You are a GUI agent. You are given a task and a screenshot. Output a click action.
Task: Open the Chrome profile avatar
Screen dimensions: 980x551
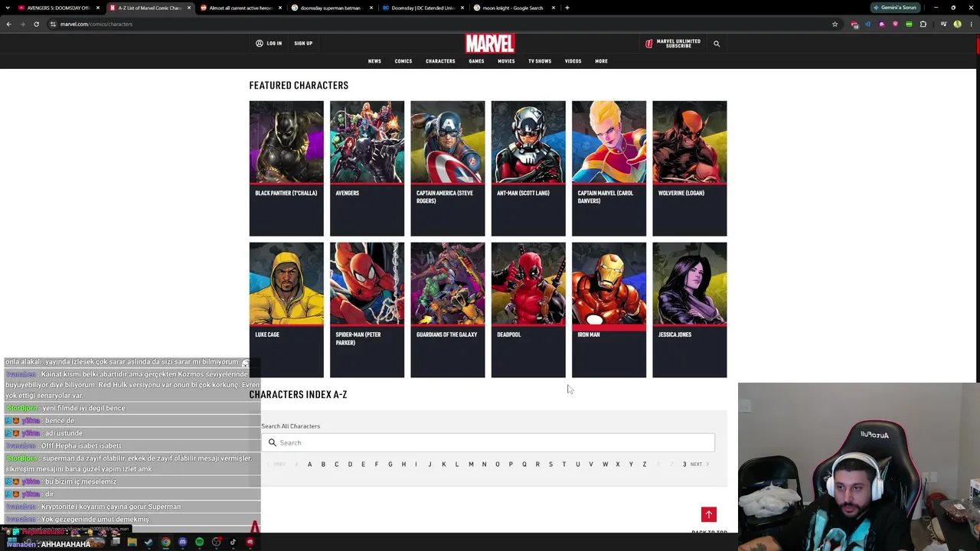click(x=957, y=24)
